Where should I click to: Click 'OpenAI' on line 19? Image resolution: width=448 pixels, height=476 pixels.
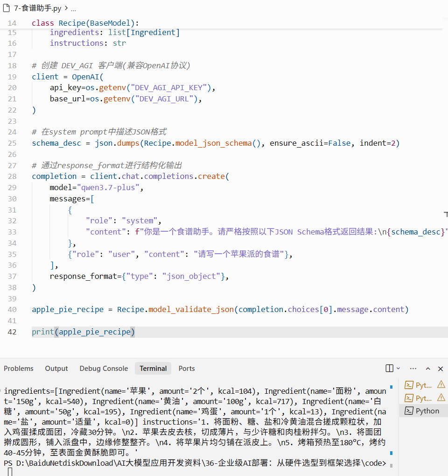click(85, 77)
